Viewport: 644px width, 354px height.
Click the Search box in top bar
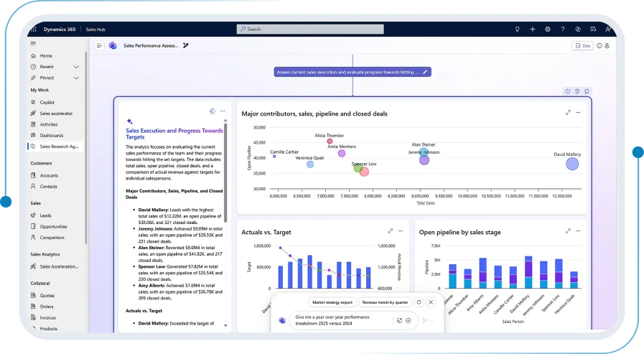310,29
